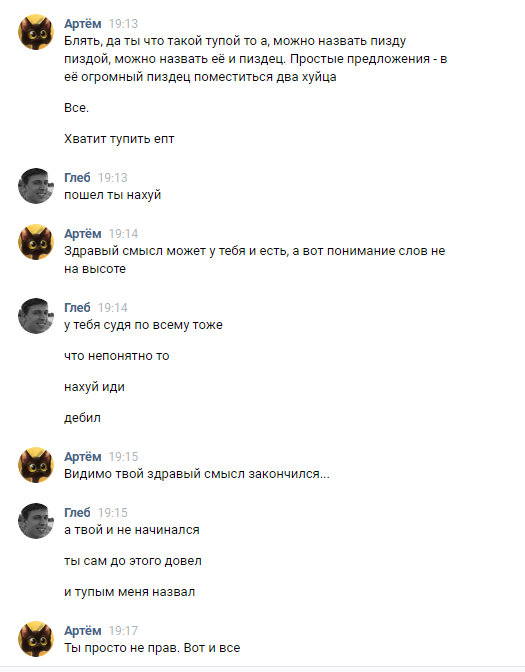Select the message 'Хватит тупить епт'

pos(119,139)
